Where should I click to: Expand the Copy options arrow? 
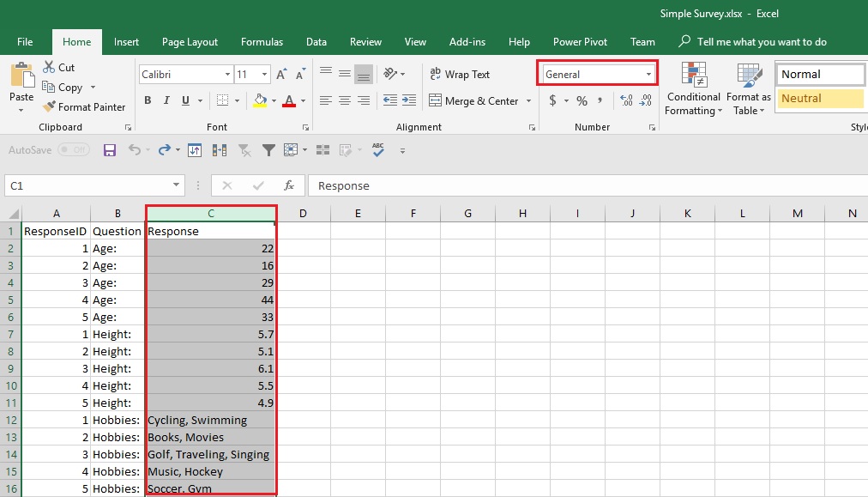93,88
